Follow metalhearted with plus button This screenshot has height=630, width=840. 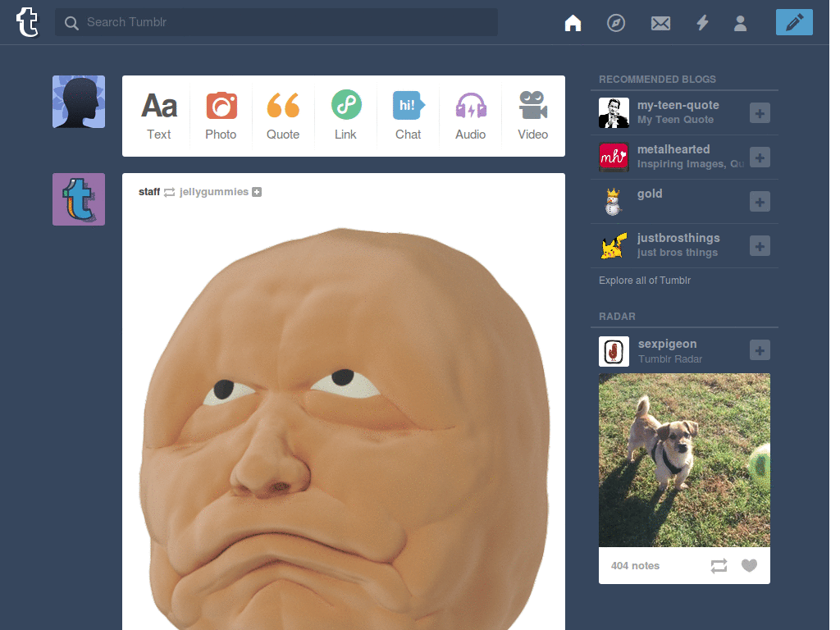point(760,157)
